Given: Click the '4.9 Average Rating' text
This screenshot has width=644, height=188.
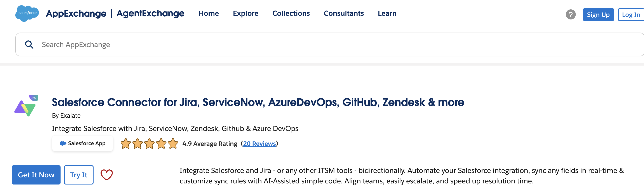Looking at the screenshot, I should (x=210, y=143).
